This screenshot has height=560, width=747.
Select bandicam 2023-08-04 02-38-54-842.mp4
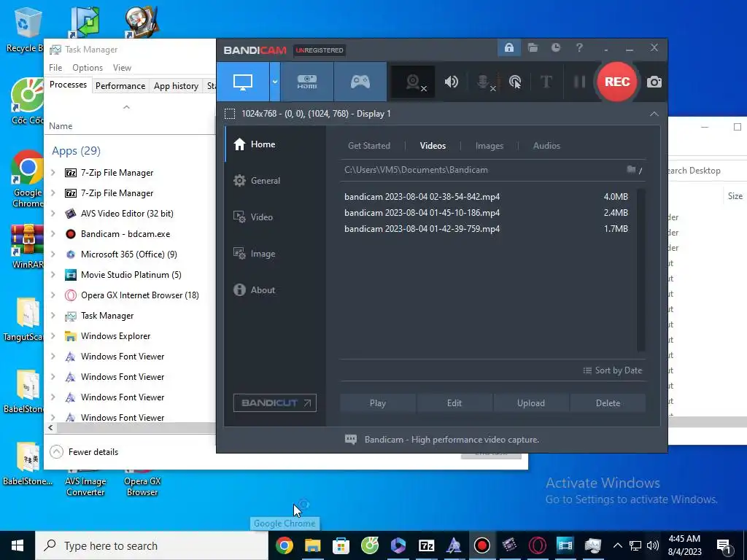[x=487, y=197]
